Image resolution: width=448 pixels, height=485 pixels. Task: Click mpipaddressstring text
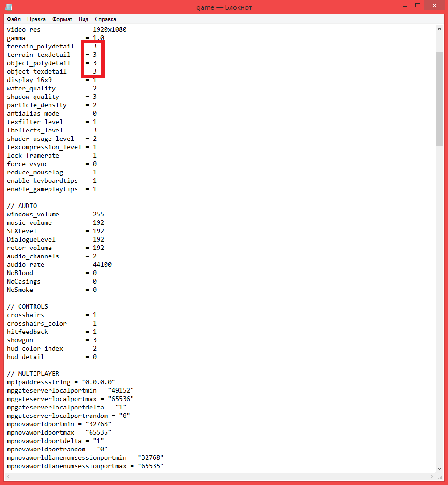point(39,382)
